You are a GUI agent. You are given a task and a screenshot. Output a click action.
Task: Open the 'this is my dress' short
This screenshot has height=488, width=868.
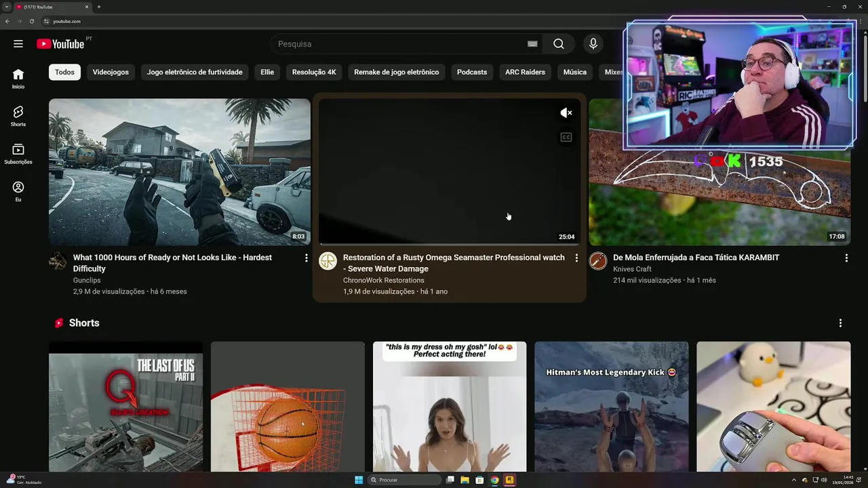tap(450, 407)
